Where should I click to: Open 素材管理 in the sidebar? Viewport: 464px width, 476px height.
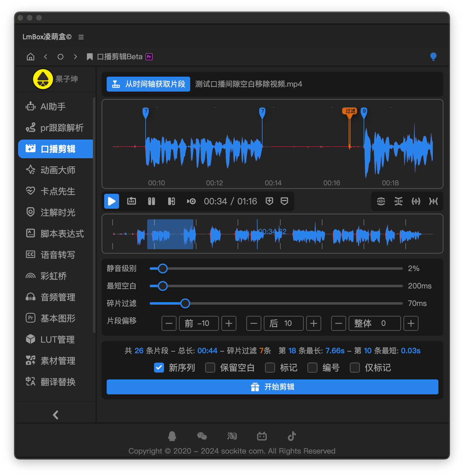pyautogui.click(x=56, y=361)
